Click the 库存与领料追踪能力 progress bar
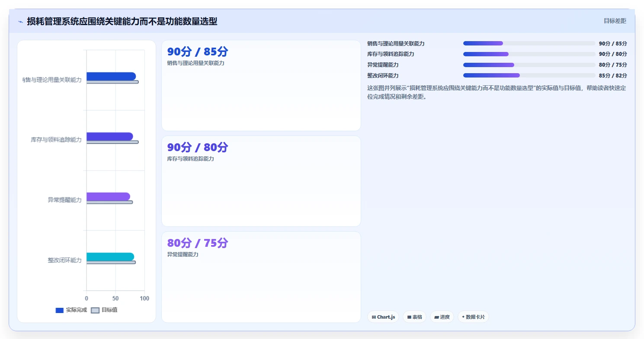Image resolution: width=644 pixels, height=339 pixels. [529, 54]
